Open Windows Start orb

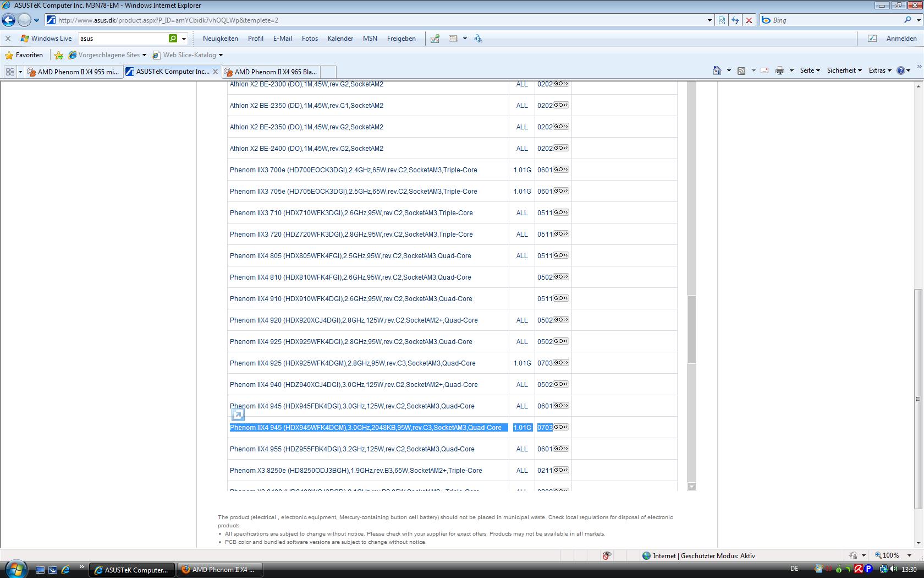click(15, 569)
